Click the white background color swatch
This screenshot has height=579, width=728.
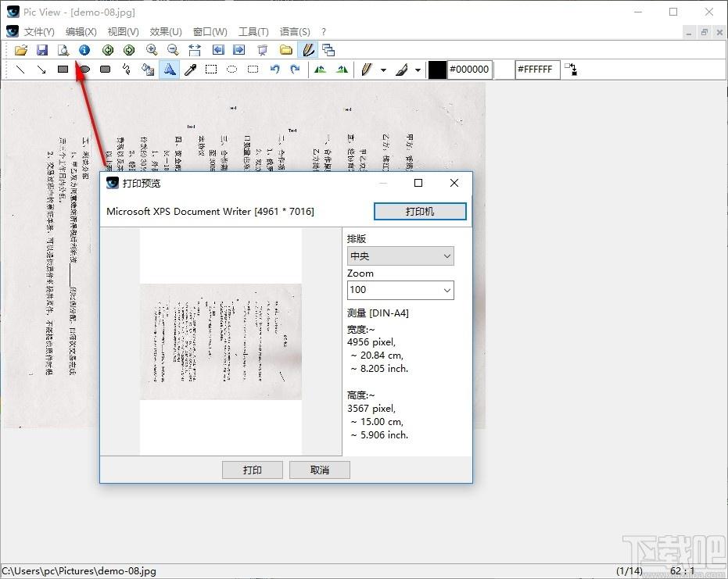tap(505, 70)
